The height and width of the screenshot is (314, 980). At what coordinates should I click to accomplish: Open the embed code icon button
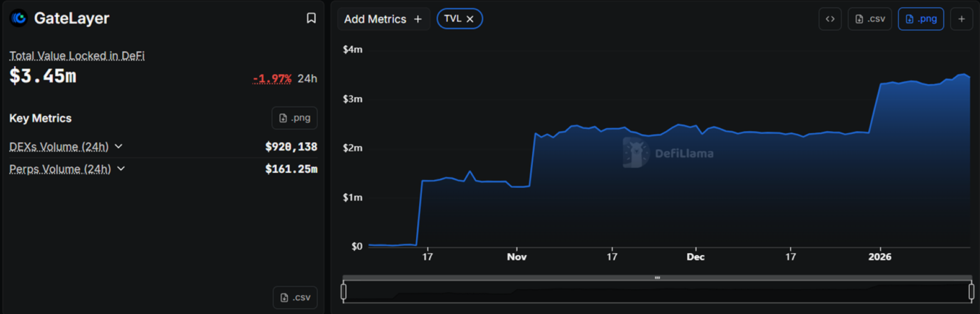(x=830, y=19)
